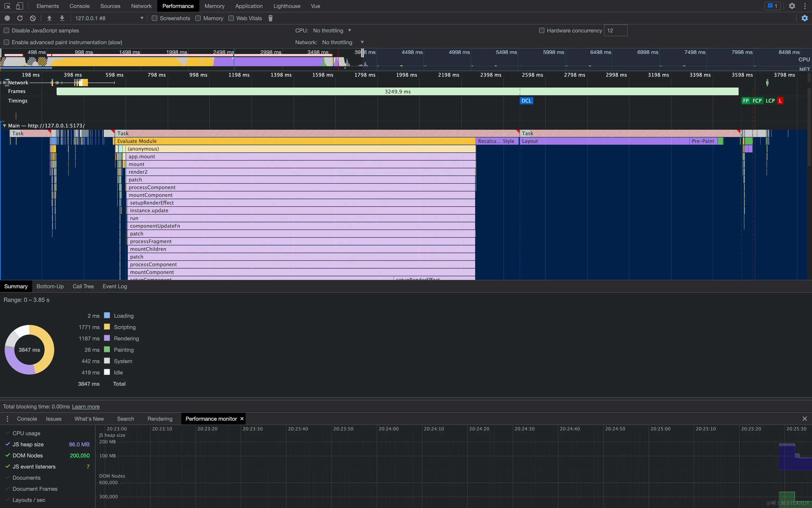The width and height of the screenshot is (812, 508).
Task: Open the What's New drawer tab
Action: [89, 419]
